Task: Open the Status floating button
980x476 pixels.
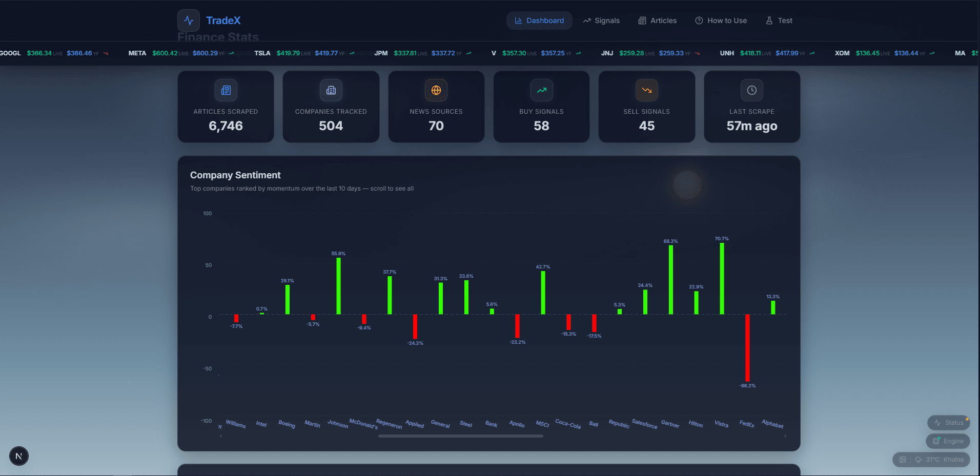Action: [948, 423]
